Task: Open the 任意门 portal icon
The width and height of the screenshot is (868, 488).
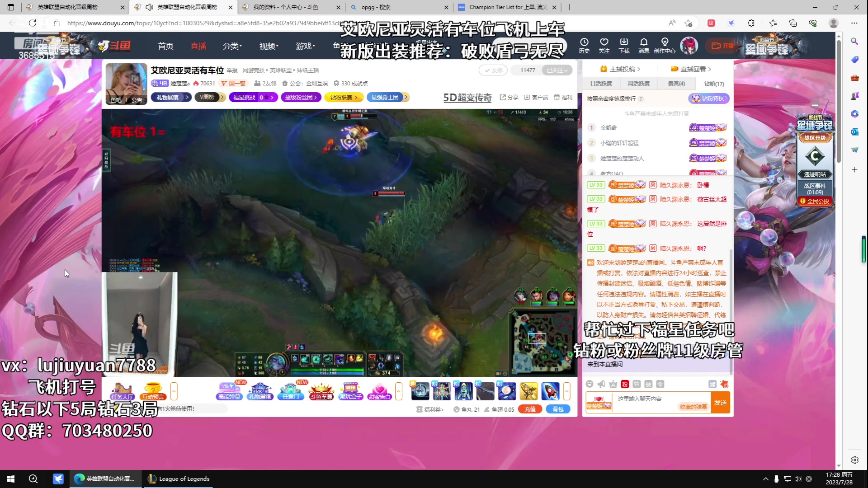Action: pyautogui.click(x=291, y=391)
